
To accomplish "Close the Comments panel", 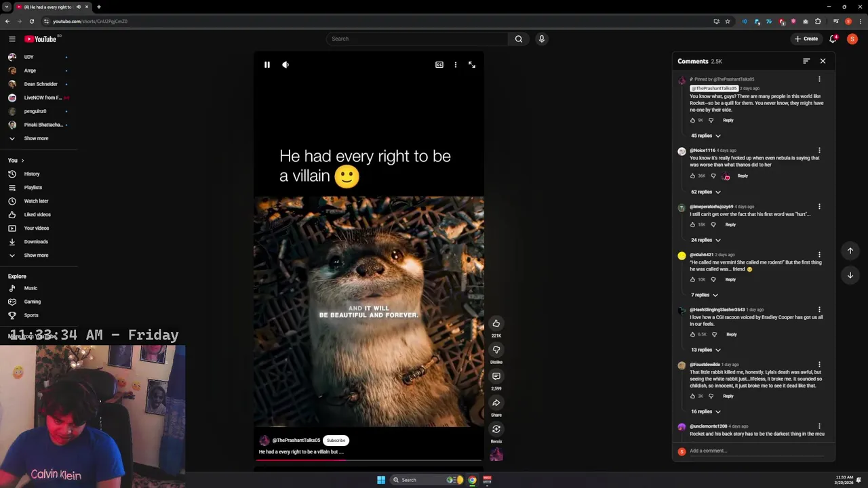I will (x=823, y=61).
